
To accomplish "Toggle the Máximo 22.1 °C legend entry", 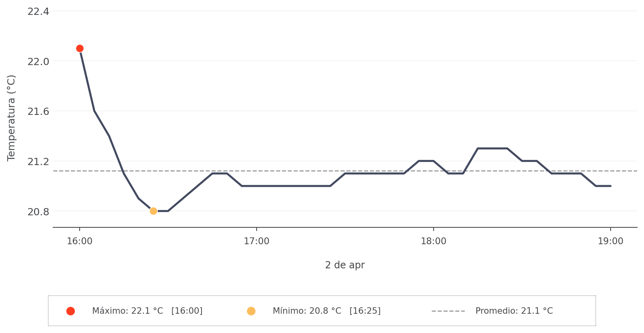I will point(147,311).
